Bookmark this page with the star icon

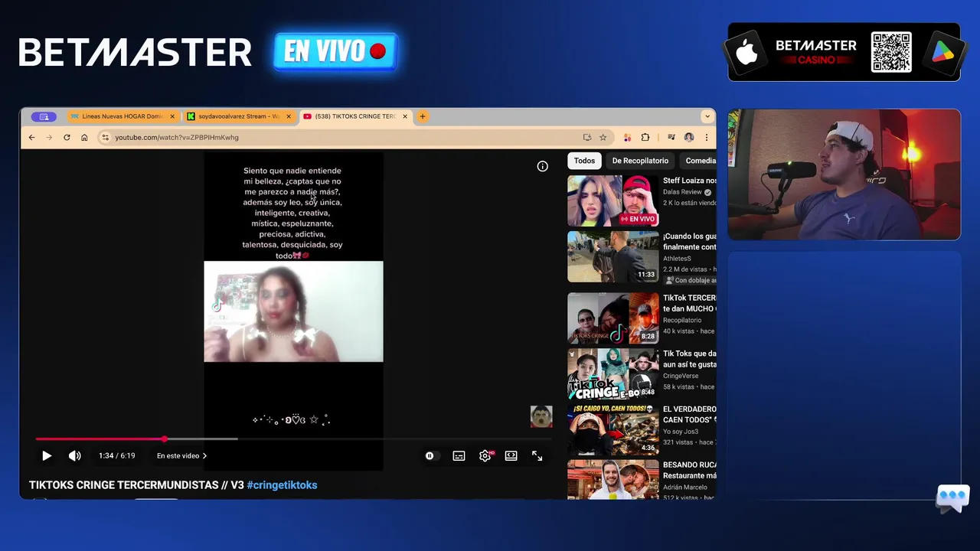603,138
